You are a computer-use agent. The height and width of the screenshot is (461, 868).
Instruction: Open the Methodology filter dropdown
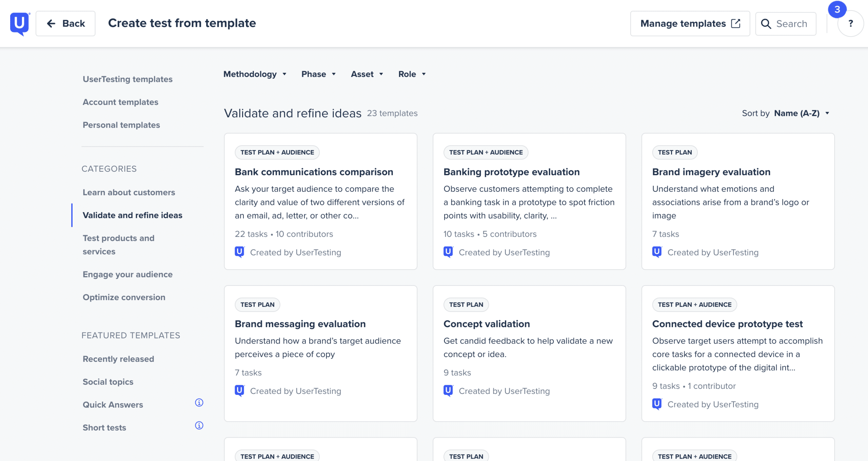point(255,74)
